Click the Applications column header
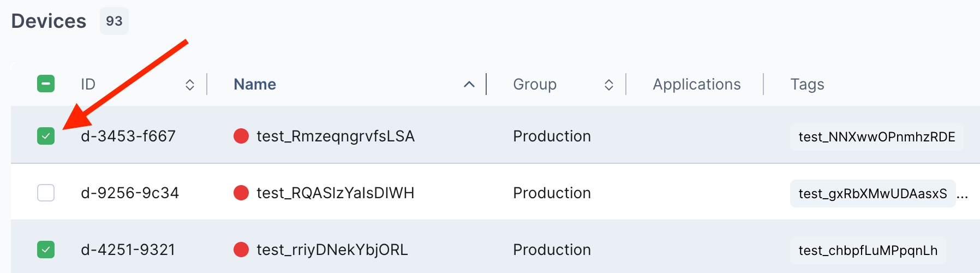This screenshot has width=980, height=273. point(696,84)
